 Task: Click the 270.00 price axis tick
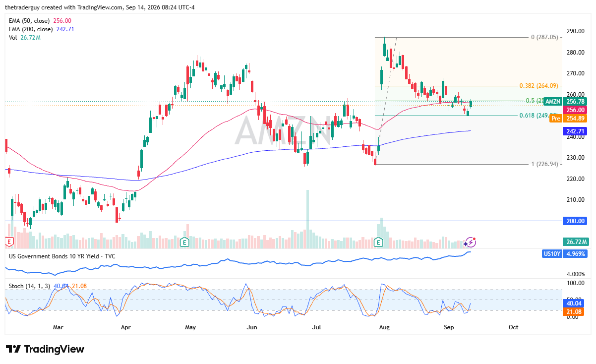[576, 73]
